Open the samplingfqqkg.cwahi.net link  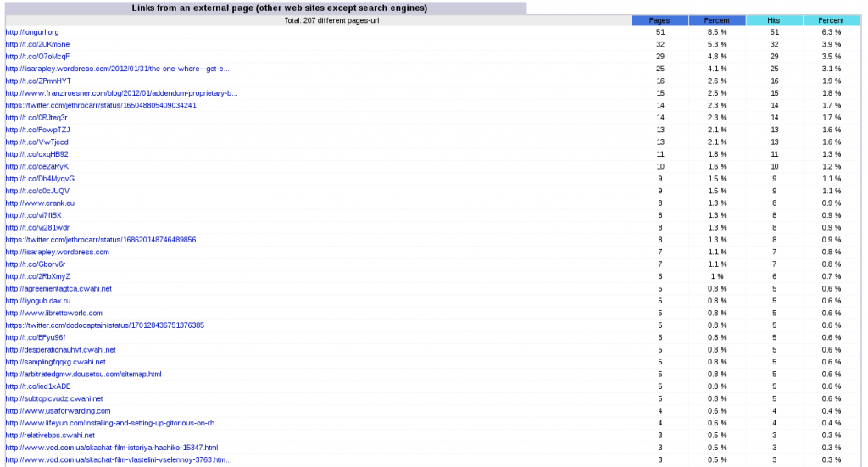click(x=56, y=361)
